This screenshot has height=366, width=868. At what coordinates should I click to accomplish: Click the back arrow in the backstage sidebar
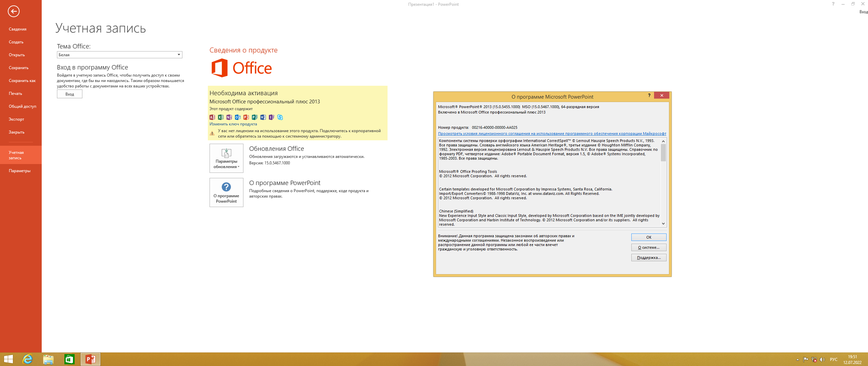pos(14,11)
